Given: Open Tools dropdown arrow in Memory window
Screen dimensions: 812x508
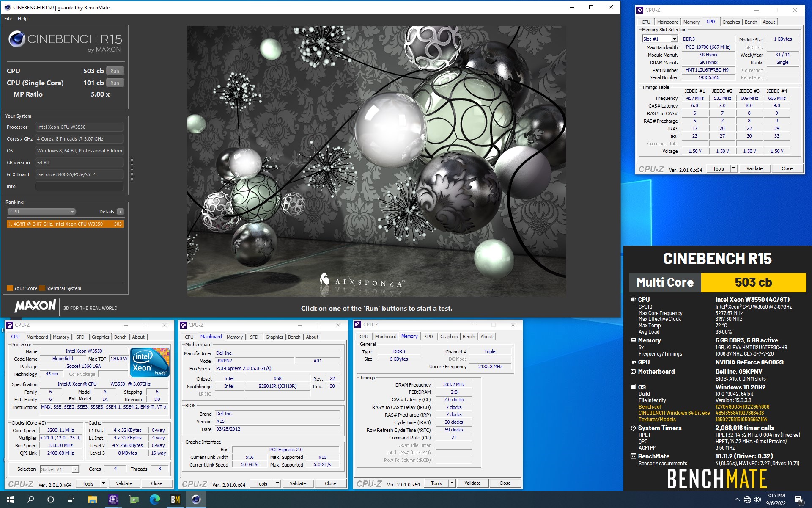Looking at the screenshot, I should tap(452, 483).
